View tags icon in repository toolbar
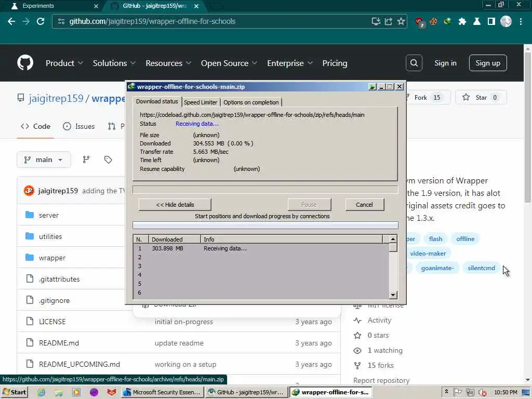This screenshot has height=399, width=532. pyautogui.click(x=108, y=159)
